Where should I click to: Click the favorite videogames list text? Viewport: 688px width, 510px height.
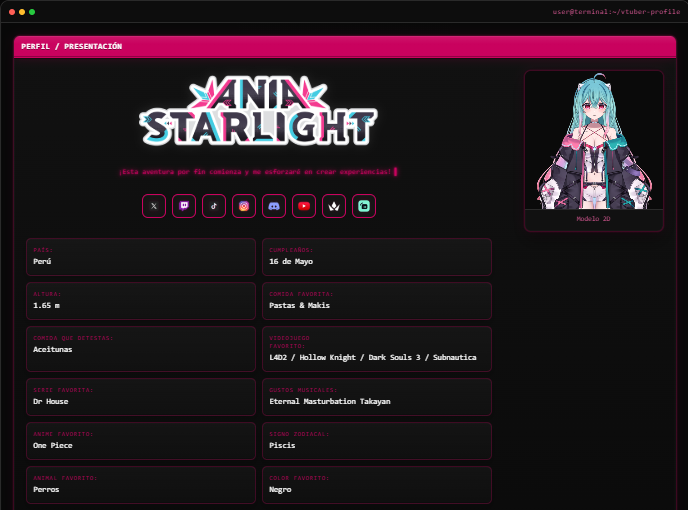[x=373, y=357]
